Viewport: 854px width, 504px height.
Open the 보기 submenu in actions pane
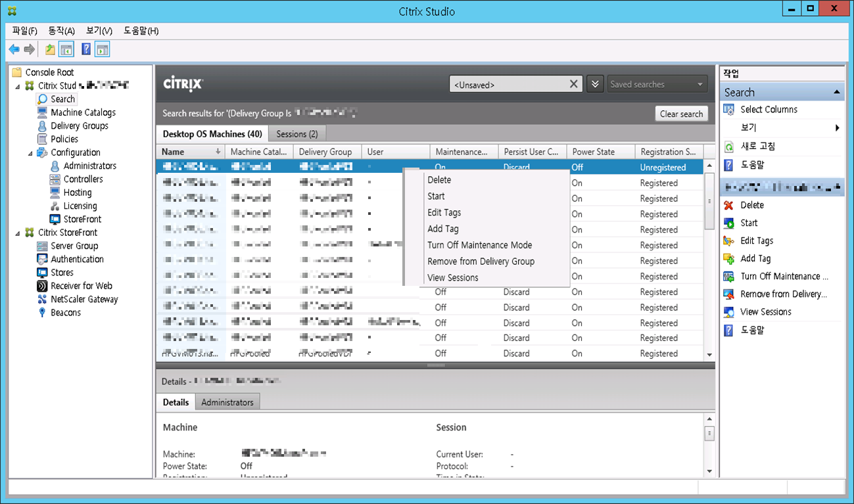pos(782,128)
